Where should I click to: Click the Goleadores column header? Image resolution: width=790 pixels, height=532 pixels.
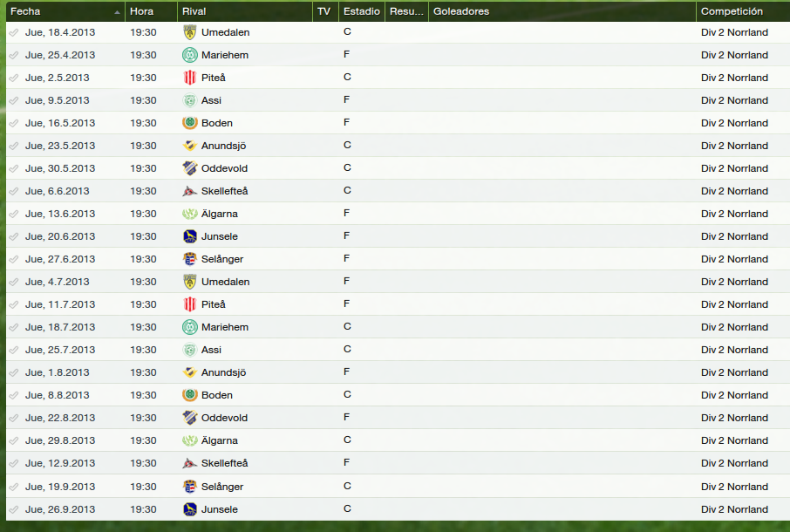click(562, 11)
